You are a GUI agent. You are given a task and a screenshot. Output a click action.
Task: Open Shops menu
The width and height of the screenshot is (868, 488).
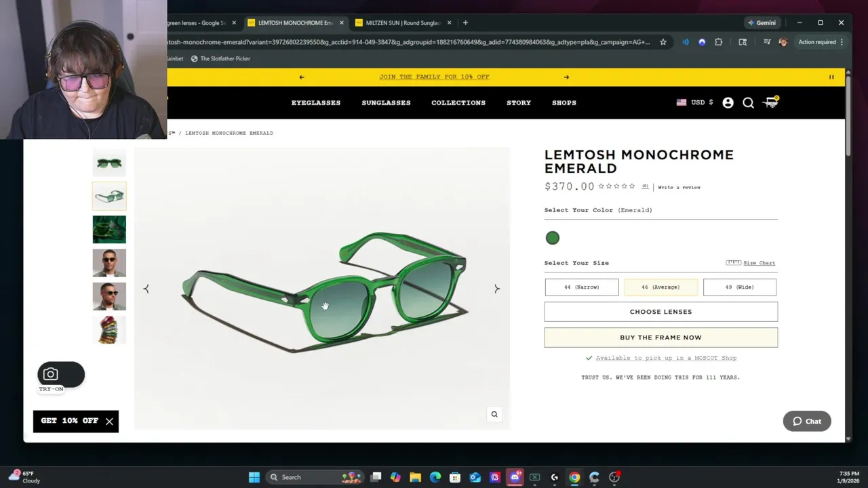point(564,103)
